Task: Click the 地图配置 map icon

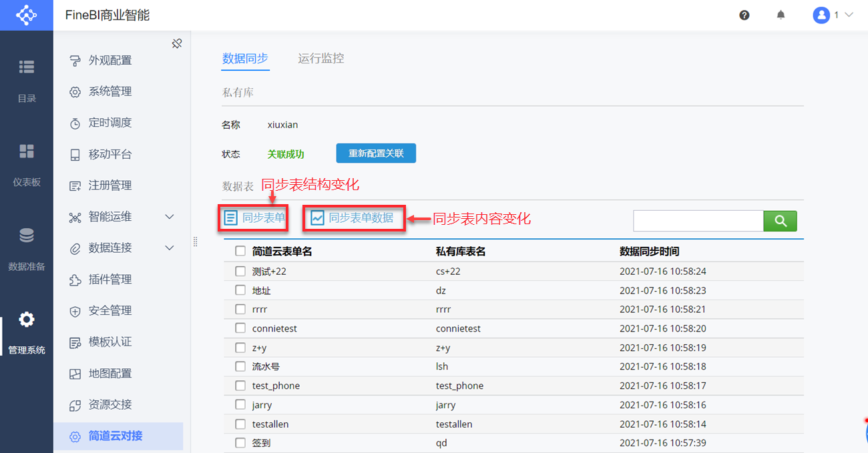Action: (75, 374)
